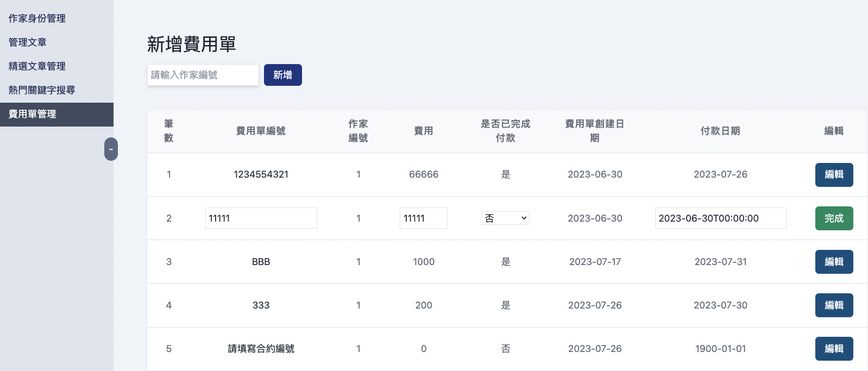The width and height of the screenshot is (868, 371).
Task: Click 編輯 on the 請填寫合約編號 row
Action: [834, 349]
